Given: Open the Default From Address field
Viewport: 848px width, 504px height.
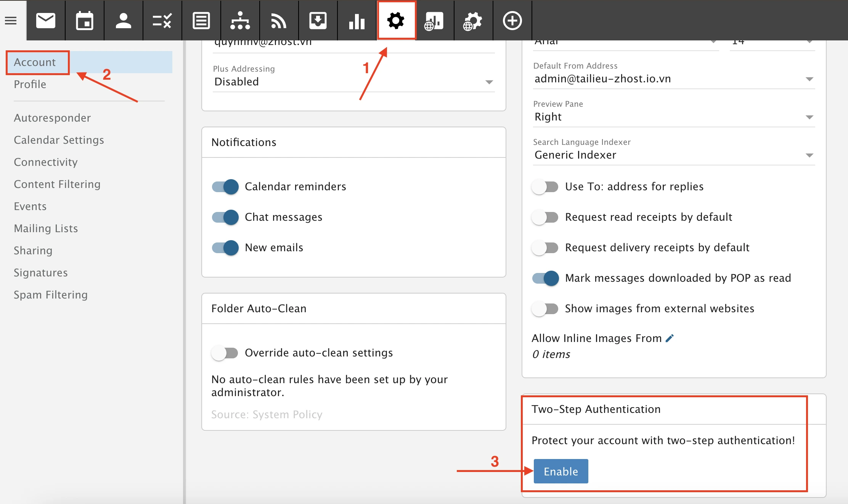Looking at the screenshot, I should coord(673,79).
